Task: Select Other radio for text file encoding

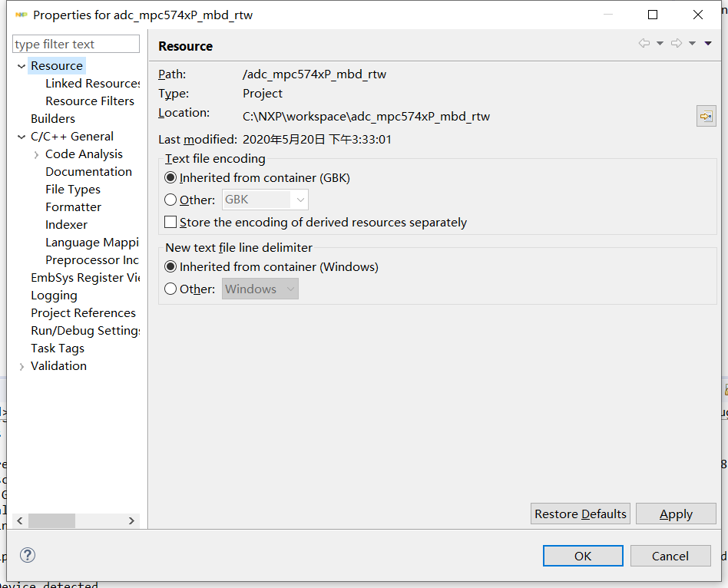Action: [x=170, y=200]
